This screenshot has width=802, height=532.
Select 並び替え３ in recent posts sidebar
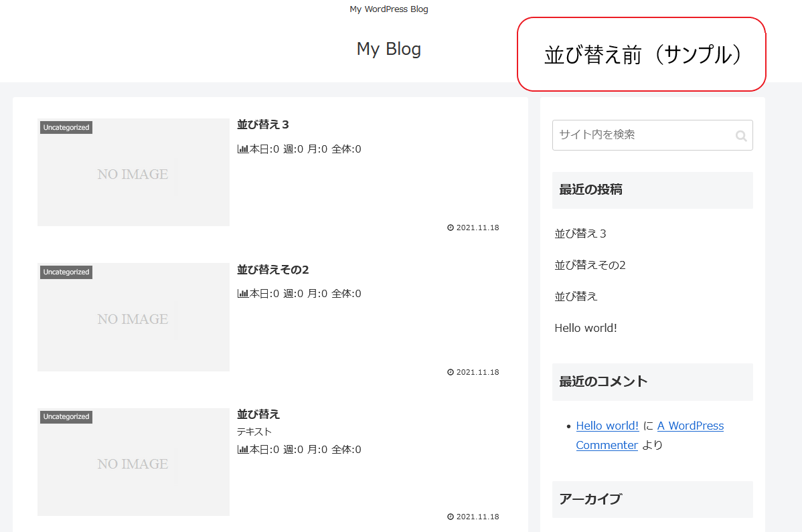580,234
